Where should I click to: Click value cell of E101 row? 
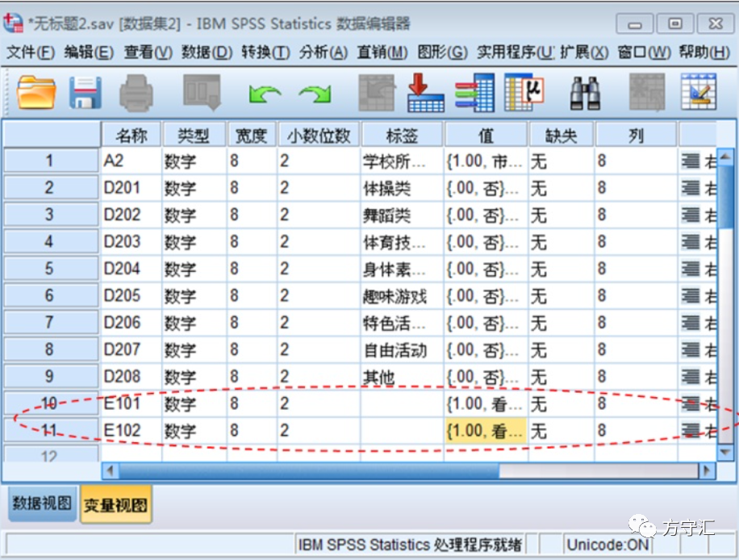click(x=486, y=403)
